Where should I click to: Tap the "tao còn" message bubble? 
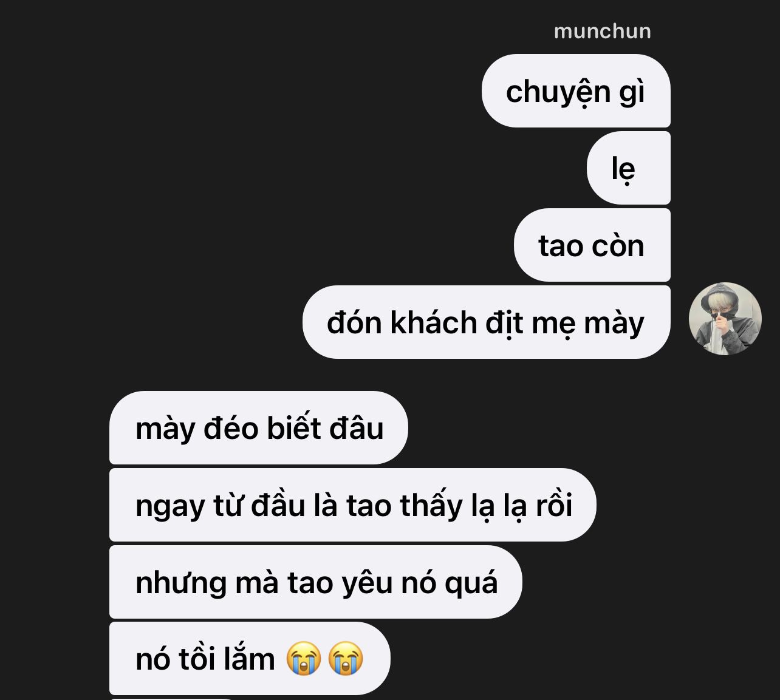[x=592, y=245]
